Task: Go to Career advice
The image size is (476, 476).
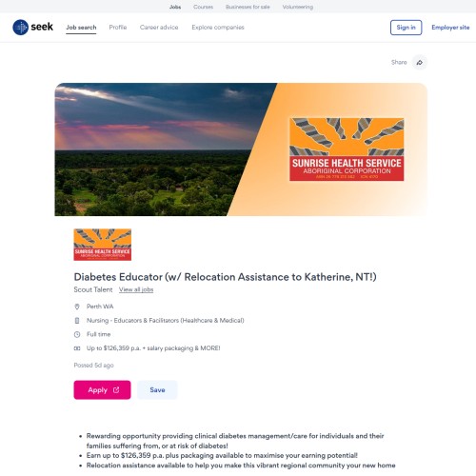Action: (159, 28)
